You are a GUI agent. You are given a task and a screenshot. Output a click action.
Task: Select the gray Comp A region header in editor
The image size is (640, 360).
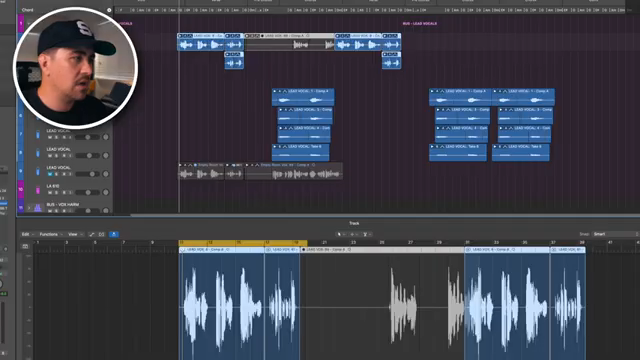382,249
